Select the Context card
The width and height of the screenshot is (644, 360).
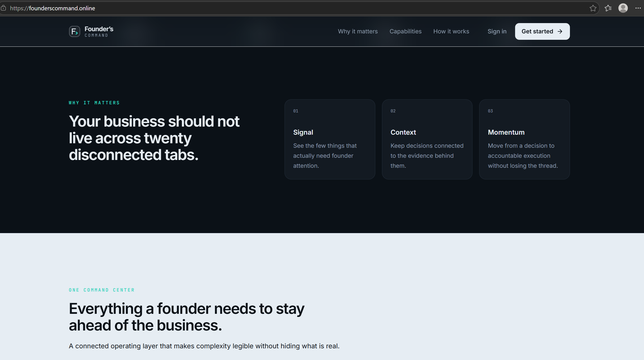427,139
